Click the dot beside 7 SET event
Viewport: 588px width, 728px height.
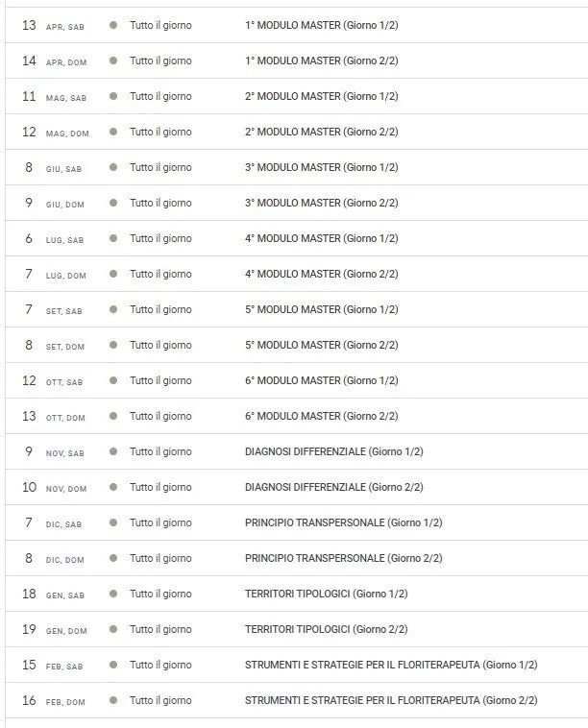tap(113, 309)
